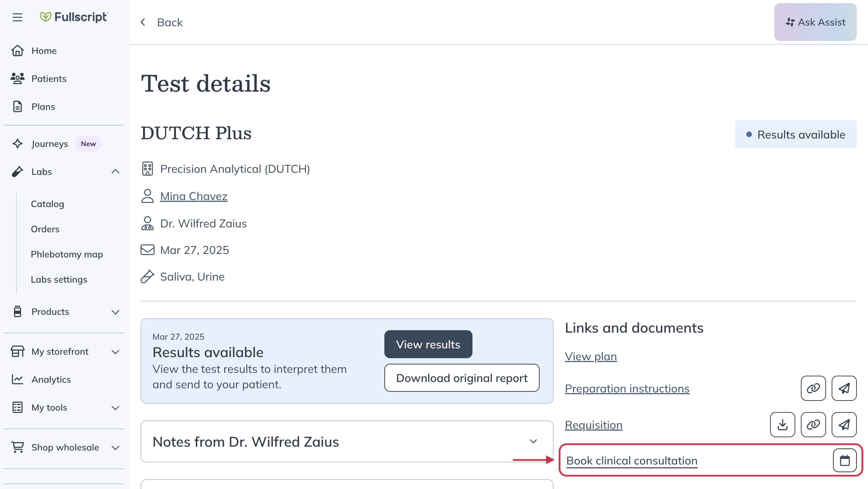Click the Ask Assist button
Viewport: 868px width, 489px height.
[816, 22]
